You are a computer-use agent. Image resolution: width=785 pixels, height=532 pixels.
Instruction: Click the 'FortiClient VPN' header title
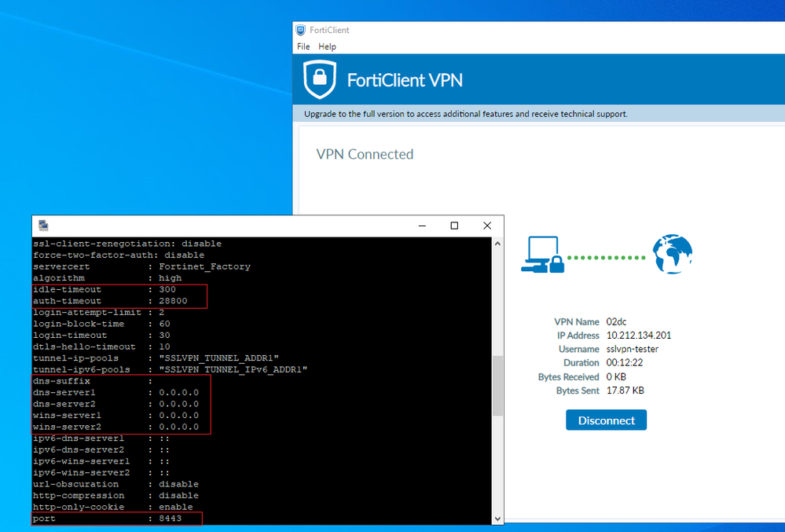coord(405,80)
